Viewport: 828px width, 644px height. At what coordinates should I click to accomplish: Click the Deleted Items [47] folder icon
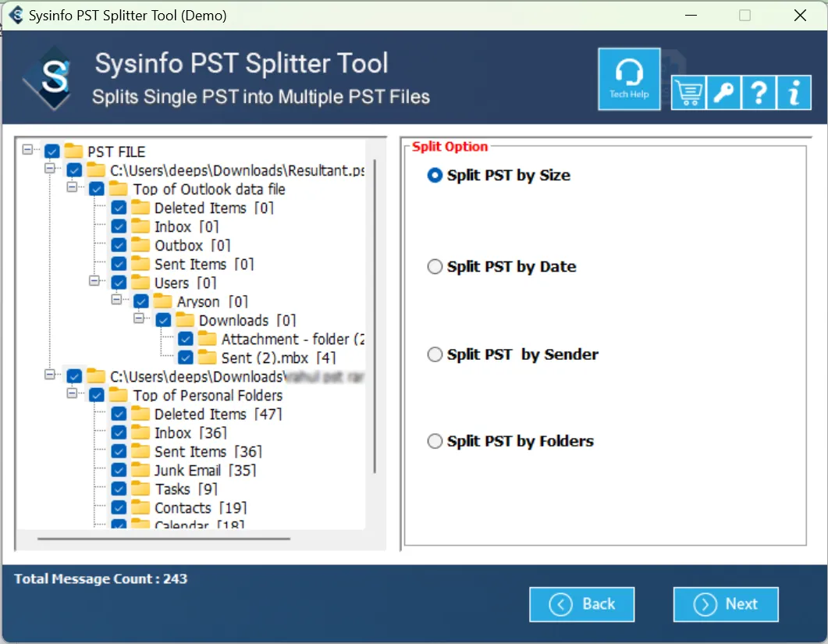140,414
